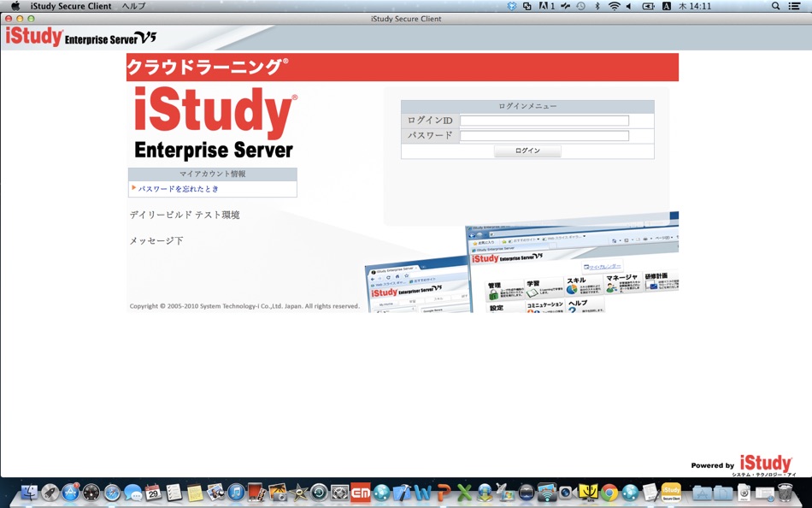812x508 pixels.
Task: Open Launchpad from the Dock
Action: (x=50, y=493)
